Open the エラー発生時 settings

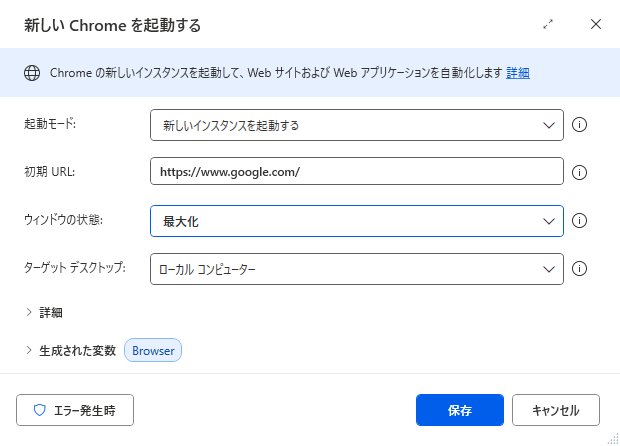75,410
